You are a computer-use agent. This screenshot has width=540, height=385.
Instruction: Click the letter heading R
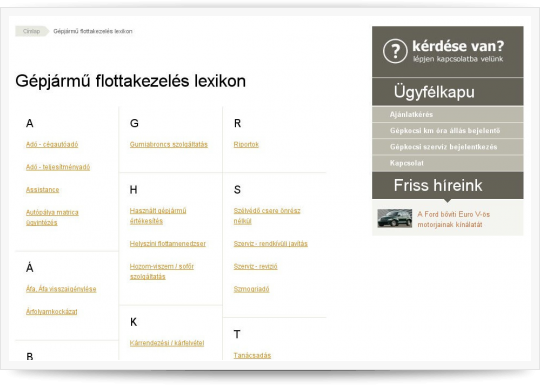click(237, 123)
